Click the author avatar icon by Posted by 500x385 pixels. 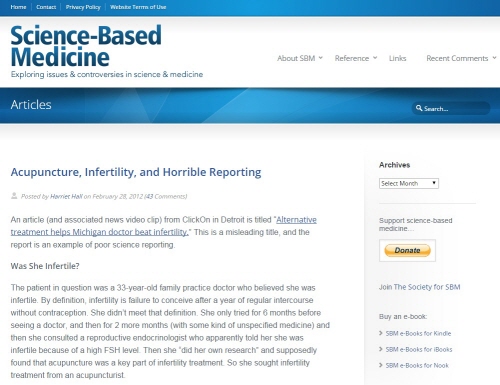pos(14,196)
